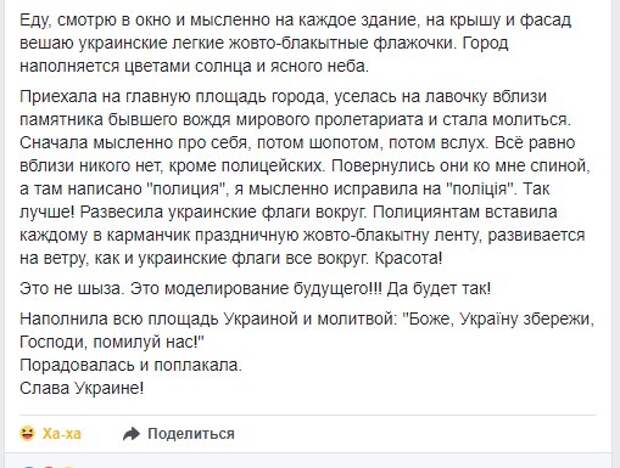The height and width of the screenshot is (468, 620).
Task: Click the Ха-ха laughing emoji icon
Action: [27, 434]
